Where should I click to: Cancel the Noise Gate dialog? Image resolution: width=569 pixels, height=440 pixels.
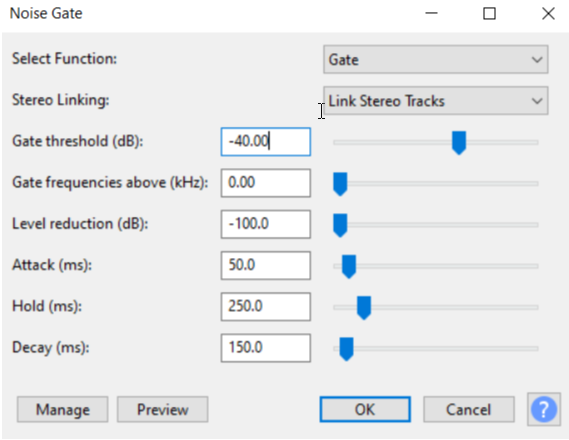point(468,410)
